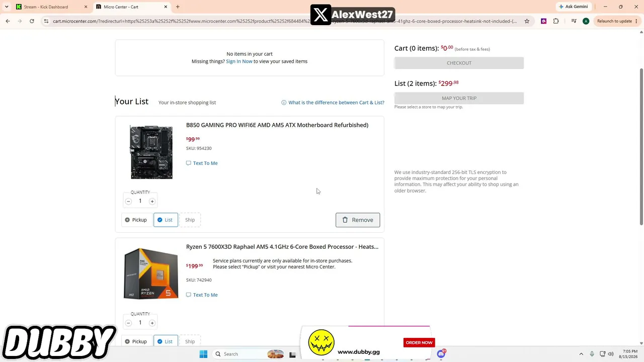Select Pickup for the Ryzen 5 7600X3D
Viewport: 644px width, 362px height.
pyautogui.click(x=136, y=341)
